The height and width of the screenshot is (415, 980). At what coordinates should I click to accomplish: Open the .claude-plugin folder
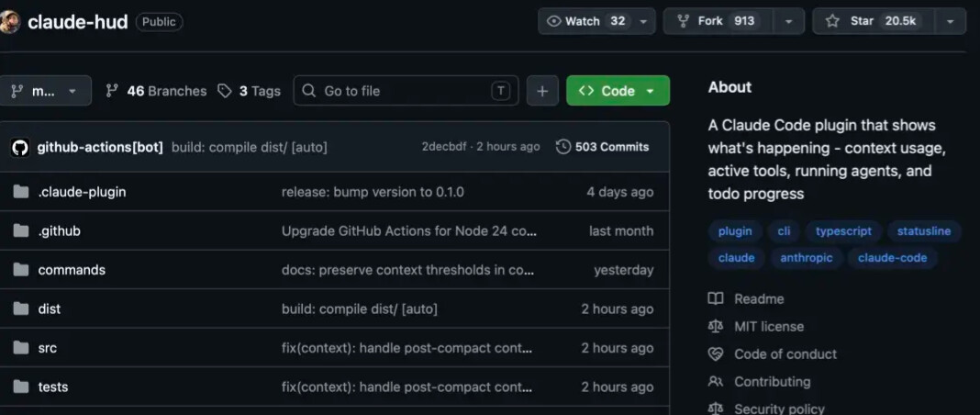click(x=82, y=192)
